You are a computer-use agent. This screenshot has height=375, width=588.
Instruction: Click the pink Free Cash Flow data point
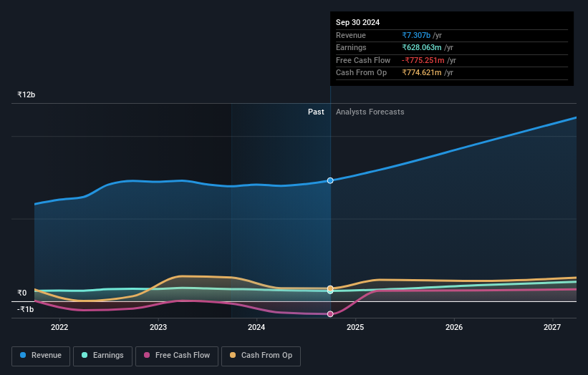330,314
